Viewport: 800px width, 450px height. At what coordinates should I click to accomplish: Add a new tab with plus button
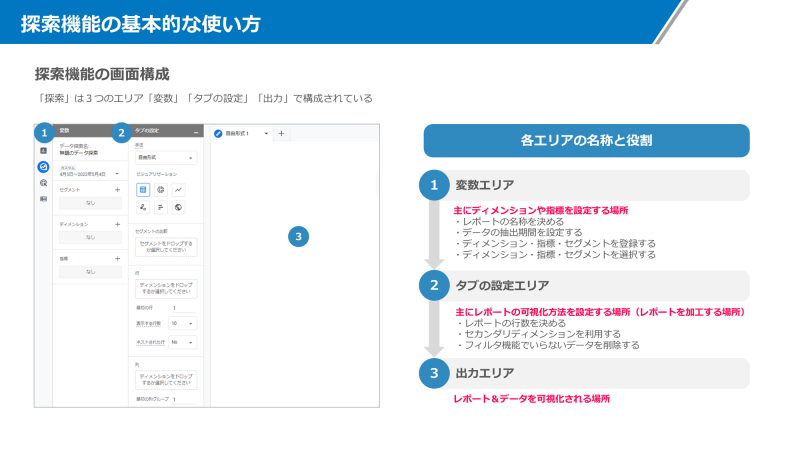(x=281, y=133)
